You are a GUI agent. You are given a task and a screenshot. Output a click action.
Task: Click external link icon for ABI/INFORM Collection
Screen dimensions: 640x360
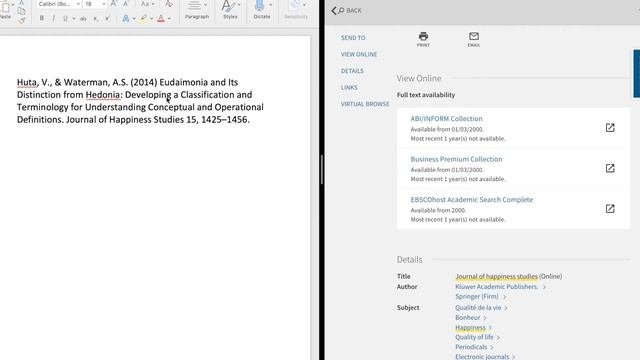[x=610, y=128]
